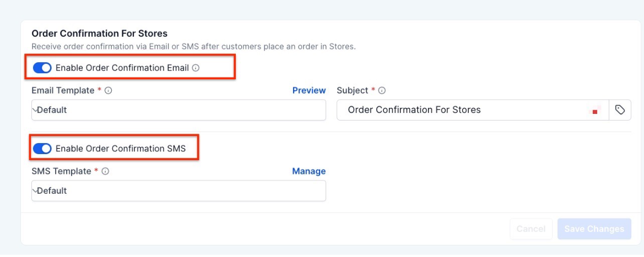The image size is (644, 257).
Task: Click the red indicator inside Subject field
Action: pyautogui.click(x=595, y=111)
